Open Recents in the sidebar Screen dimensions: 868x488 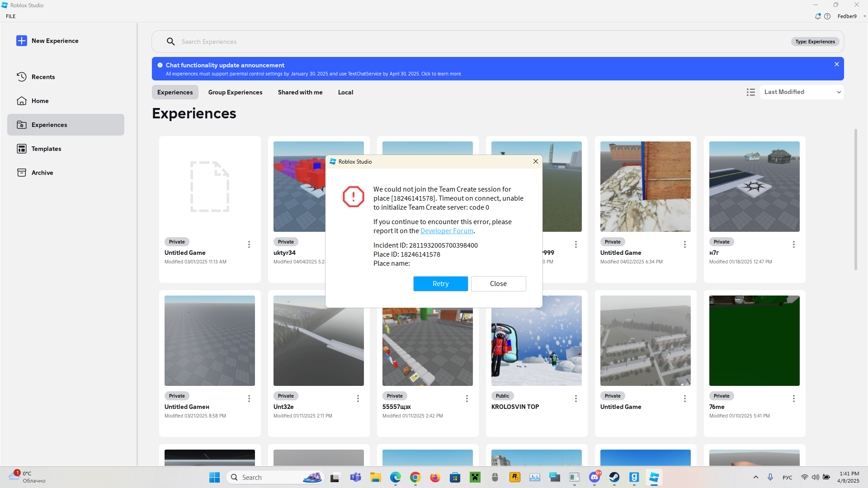66,77
